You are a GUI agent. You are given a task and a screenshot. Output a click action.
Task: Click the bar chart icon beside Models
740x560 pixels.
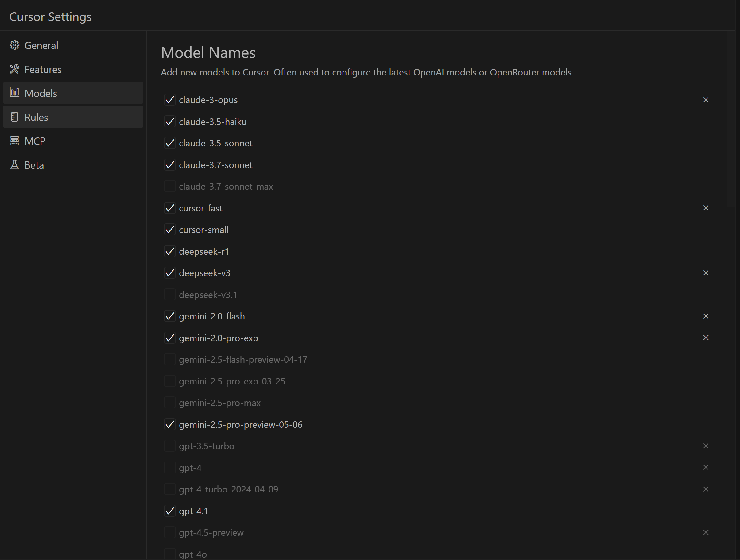pos(14,93)
